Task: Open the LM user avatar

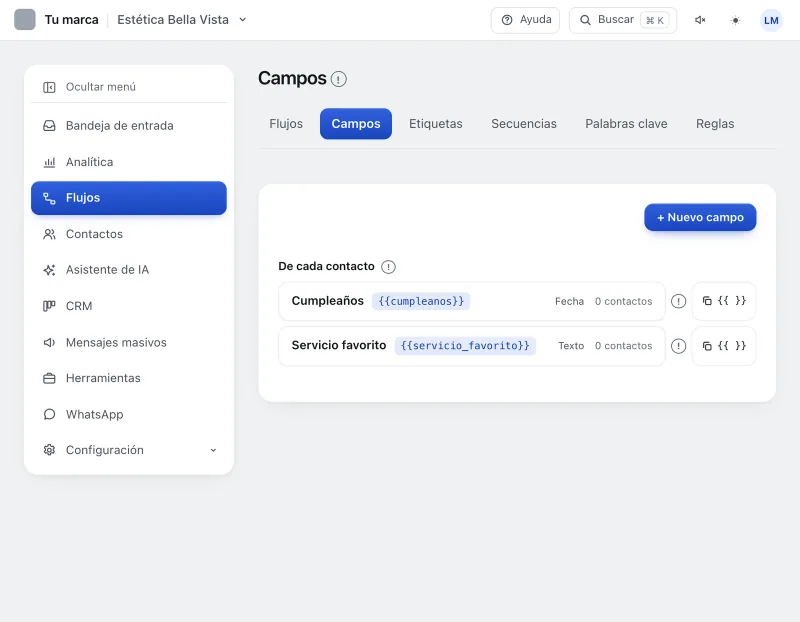Action: click(x=771, y=20)
